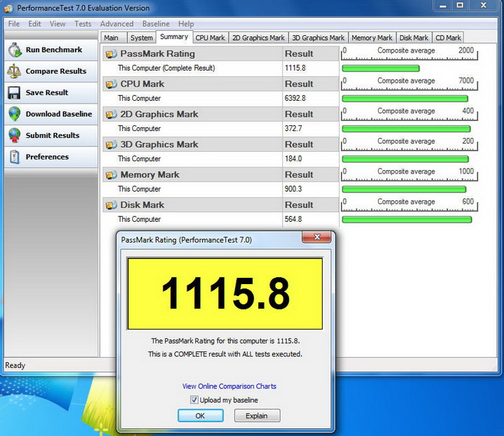Screen dimensions: 504x436
Task: Click the Run Benchmark button label
Action: (54, 50)
